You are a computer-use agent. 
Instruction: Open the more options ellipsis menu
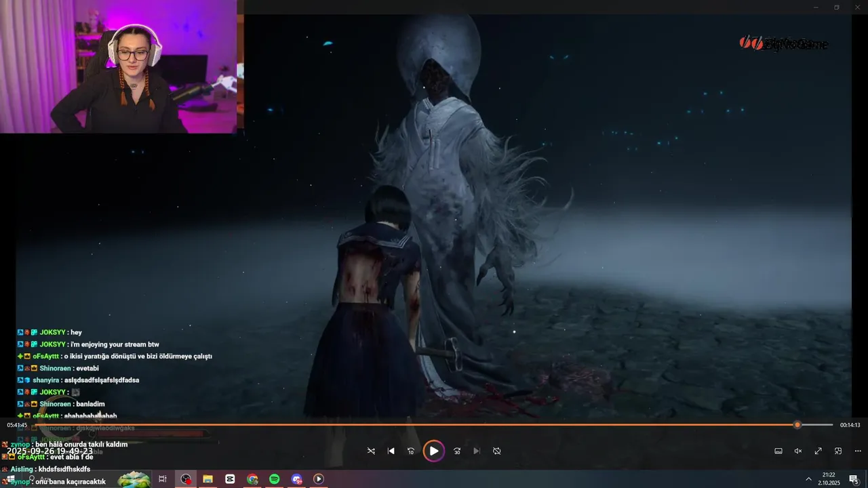point(858,451)
